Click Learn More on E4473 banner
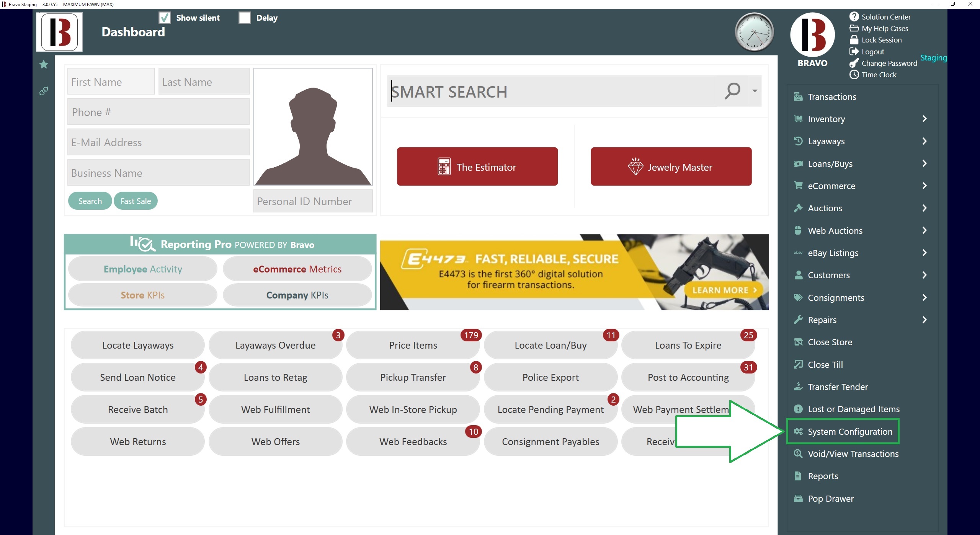Image resolution: width=980 pixels, height=535 pixels. [723, 290]
